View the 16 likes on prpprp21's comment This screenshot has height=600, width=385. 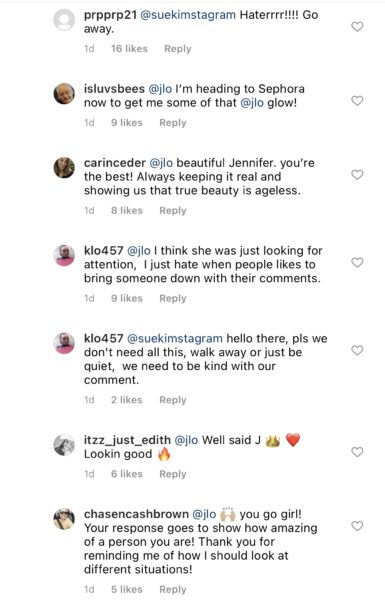tap(129, 49)
